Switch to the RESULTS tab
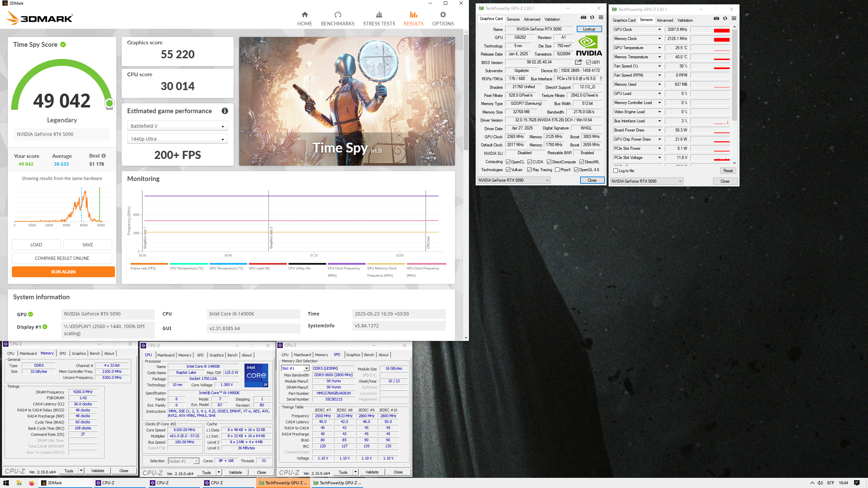The width and height of the screenshot is (868, 488). point(413,19)
